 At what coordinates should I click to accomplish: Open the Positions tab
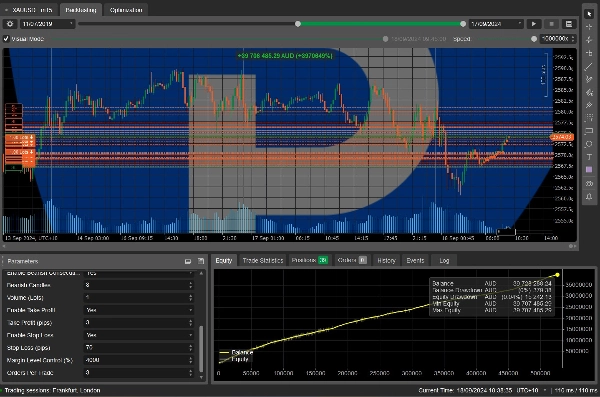point(309,260)
